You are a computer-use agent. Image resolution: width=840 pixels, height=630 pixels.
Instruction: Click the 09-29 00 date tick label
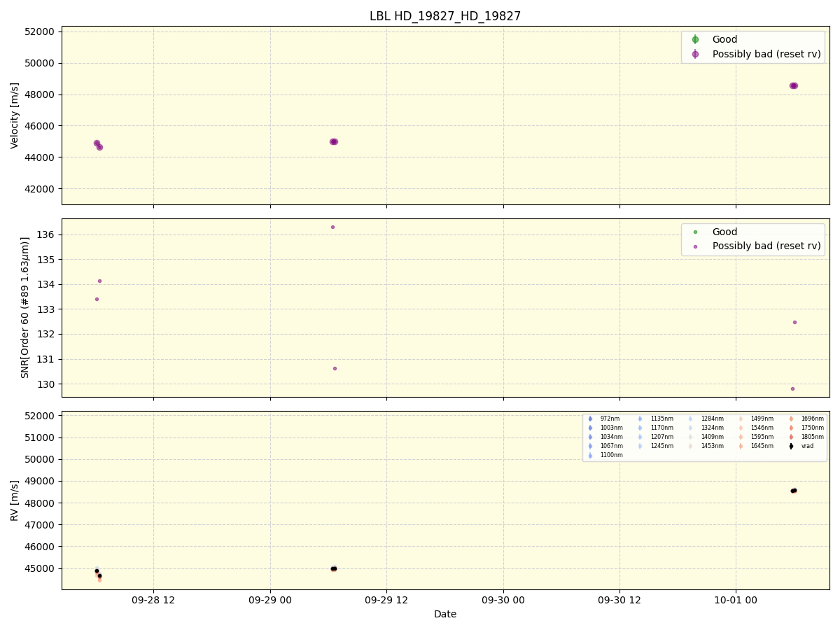point(270,600)
